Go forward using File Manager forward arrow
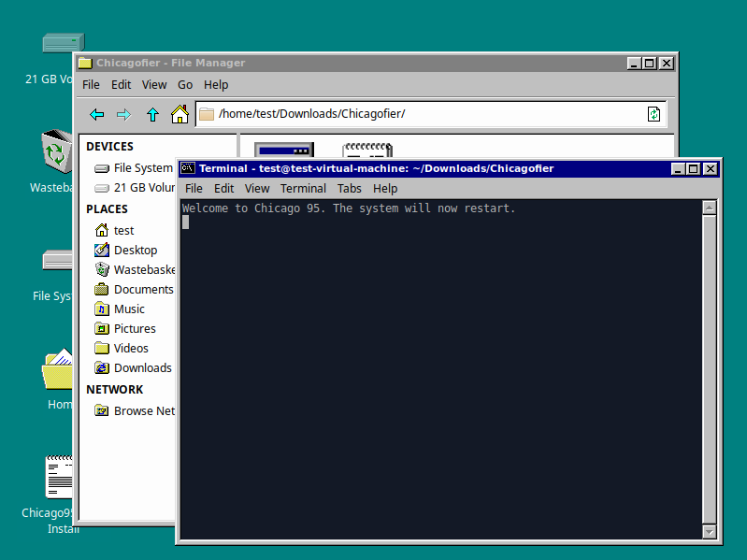This screenshot has height=560, width=747. (123, 114)
